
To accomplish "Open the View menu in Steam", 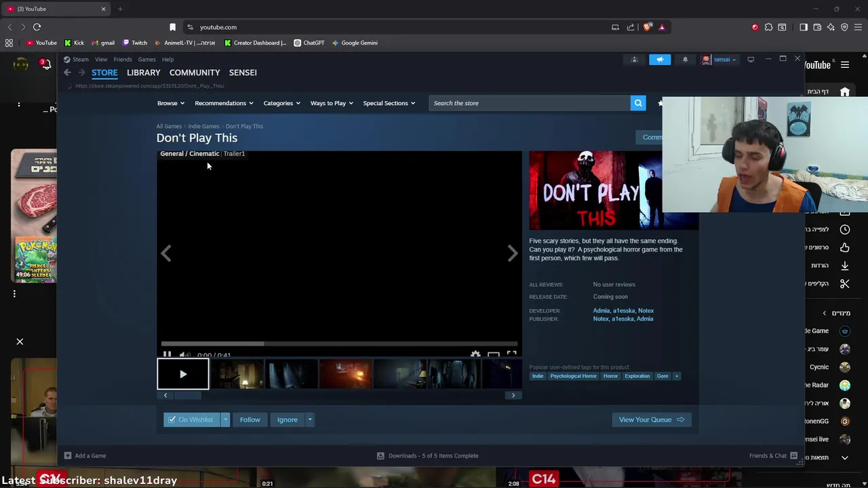I will (x=101, y=59).
